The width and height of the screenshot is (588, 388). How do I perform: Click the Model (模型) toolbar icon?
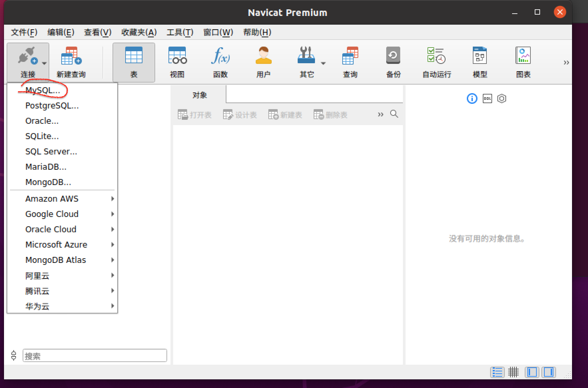480,55
